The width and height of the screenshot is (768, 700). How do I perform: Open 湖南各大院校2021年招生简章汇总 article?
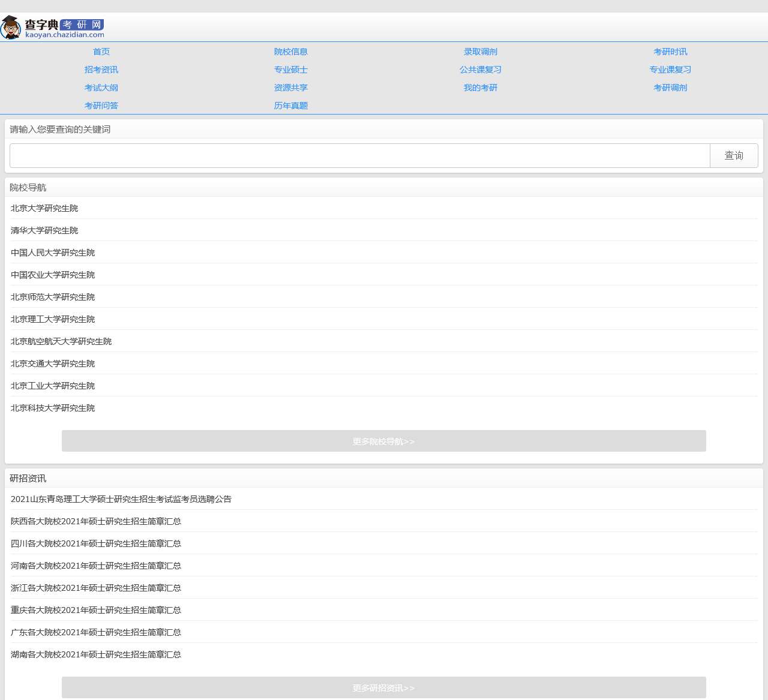96,654
